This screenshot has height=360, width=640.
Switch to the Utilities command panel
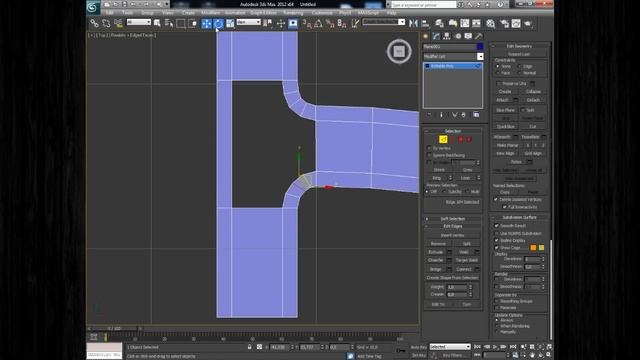click(479, 36)
